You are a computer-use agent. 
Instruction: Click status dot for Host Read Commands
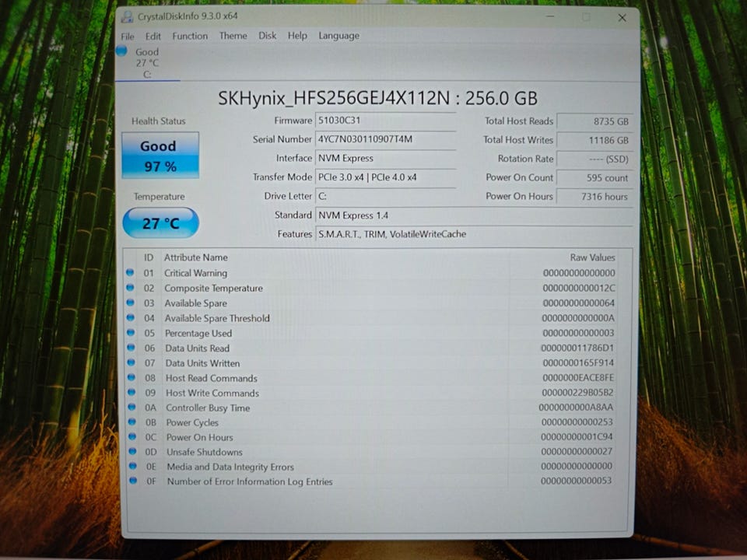click(132, 377)
